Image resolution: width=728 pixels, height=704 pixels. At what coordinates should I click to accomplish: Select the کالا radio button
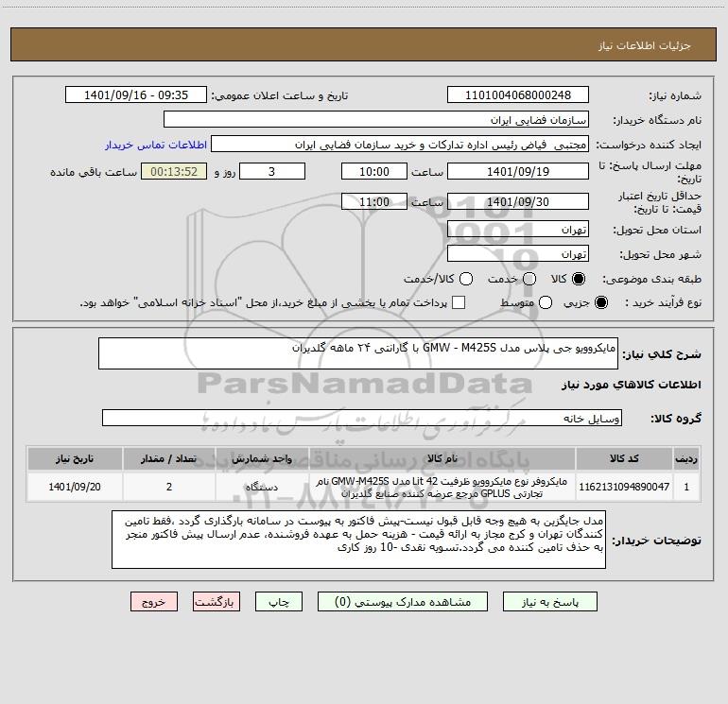click(579, 279)
